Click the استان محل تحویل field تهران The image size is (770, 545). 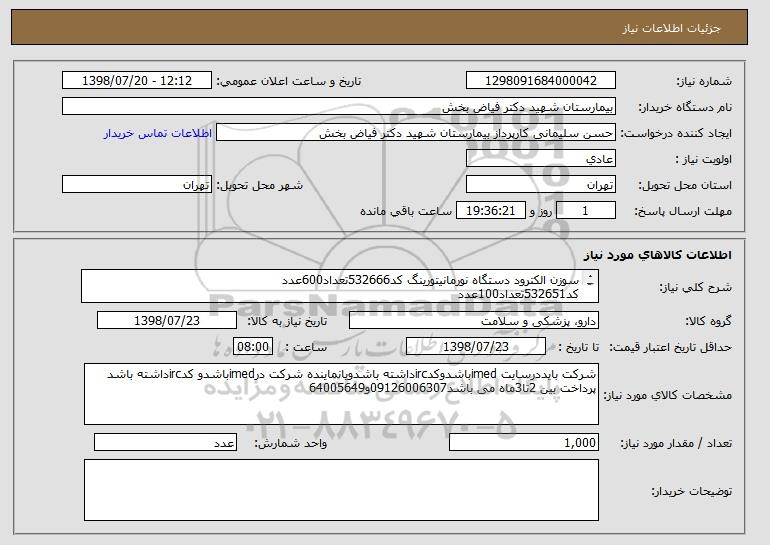541,185
